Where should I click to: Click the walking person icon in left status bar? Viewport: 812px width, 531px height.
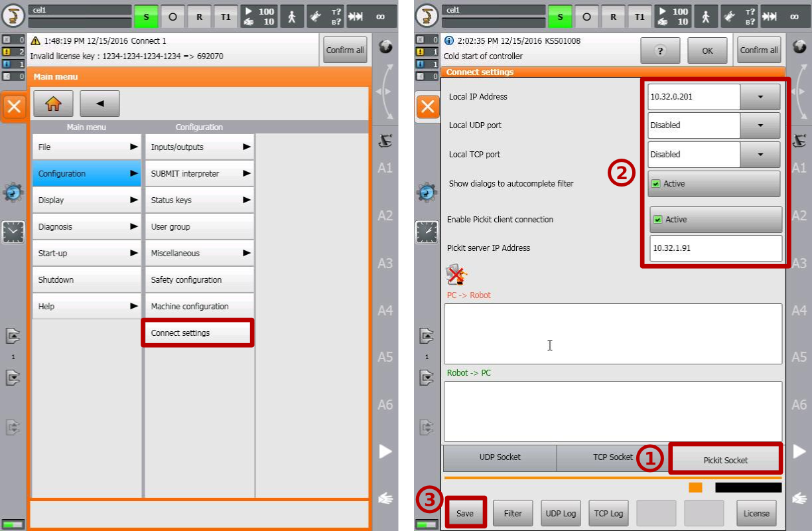[291, 17]
